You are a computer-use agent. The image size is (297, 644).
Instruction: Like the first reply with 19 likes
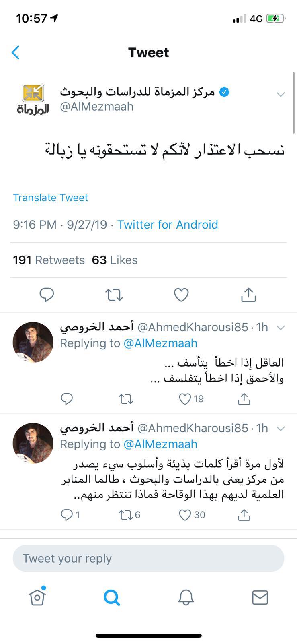tap(185, 399)
